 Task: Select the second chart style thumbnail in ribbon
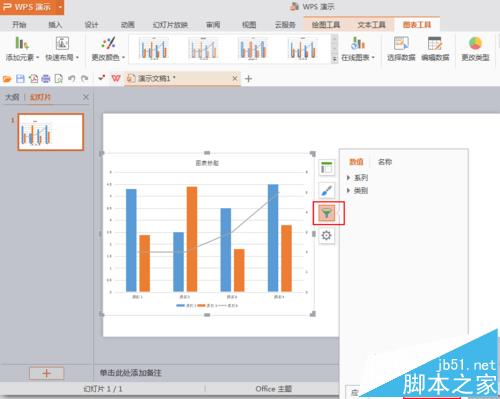pos(203,49)
